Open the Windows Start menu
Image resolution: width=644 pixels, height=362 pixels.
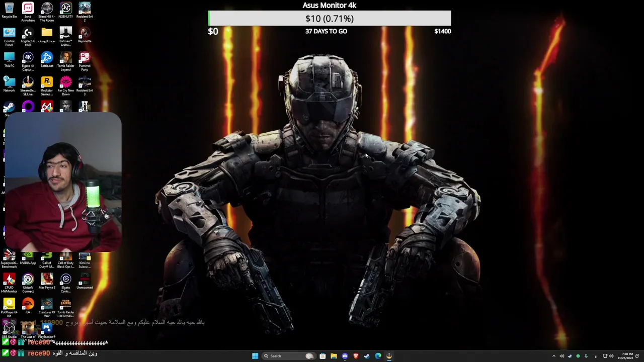[255, 356]
